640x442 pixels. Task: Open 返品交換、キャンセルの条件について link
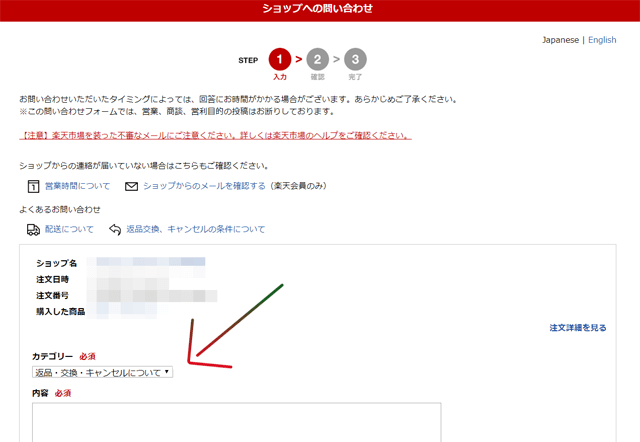(x=196, y=229)
